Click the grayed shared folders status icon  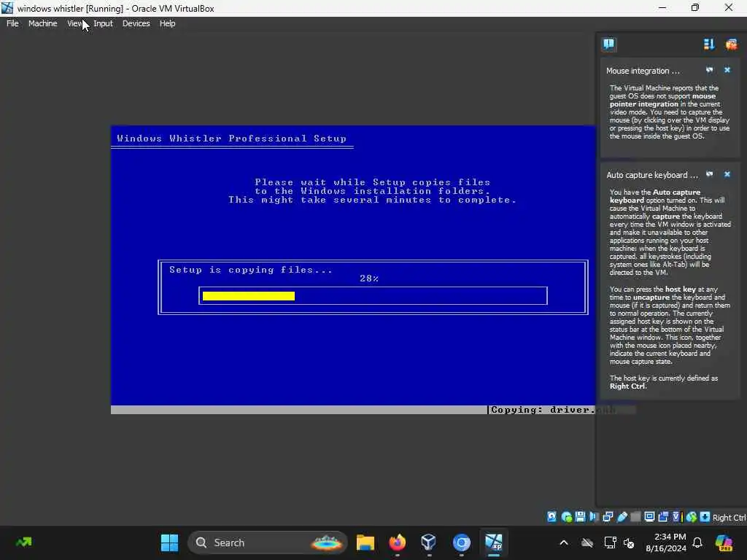[635, 517]
